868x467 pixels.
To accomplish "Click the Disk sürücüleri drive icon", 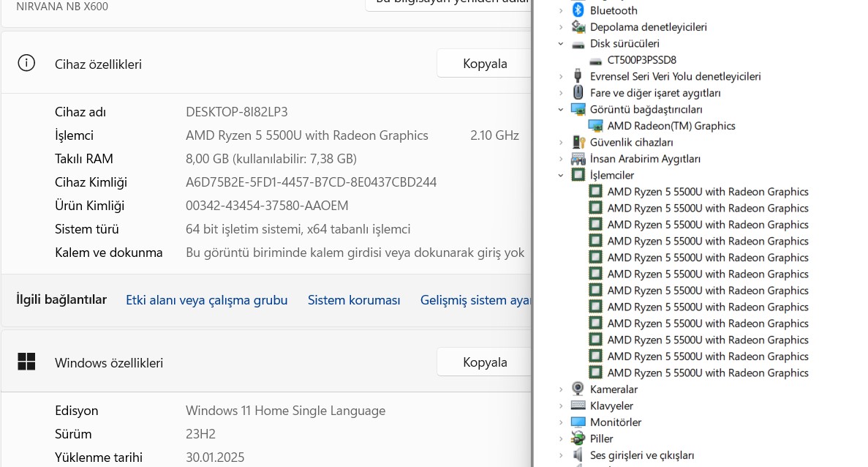I will point(578,44).
